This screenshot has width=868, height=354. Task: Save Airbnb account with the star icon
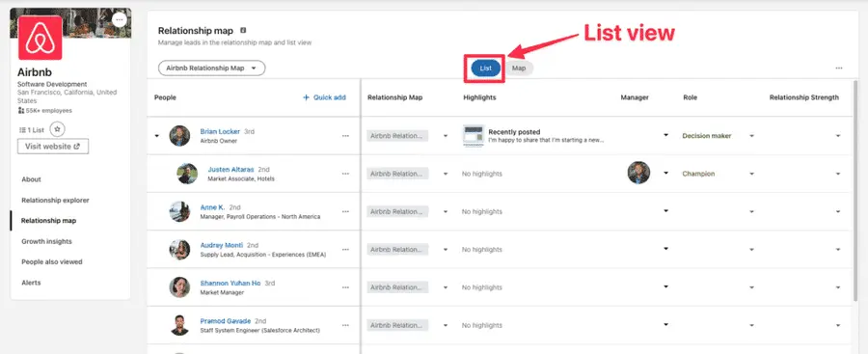57,129
